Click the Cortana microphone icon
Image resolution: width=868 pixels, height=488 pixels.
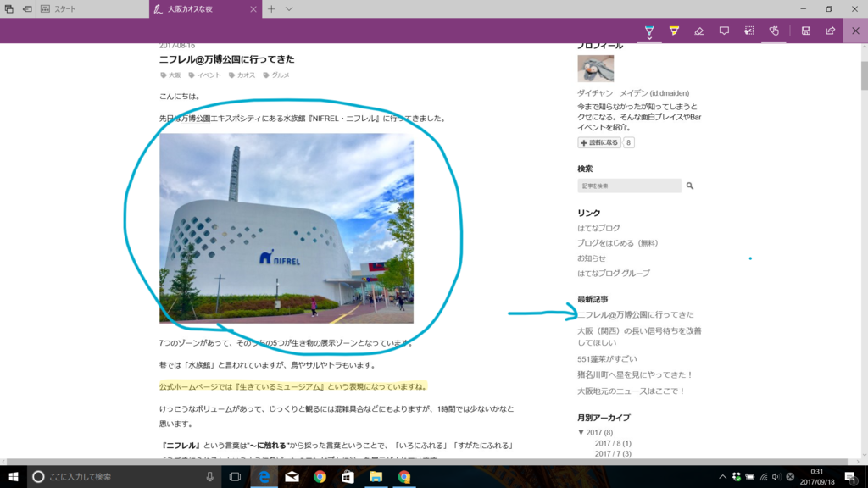(x=210, y=476)
